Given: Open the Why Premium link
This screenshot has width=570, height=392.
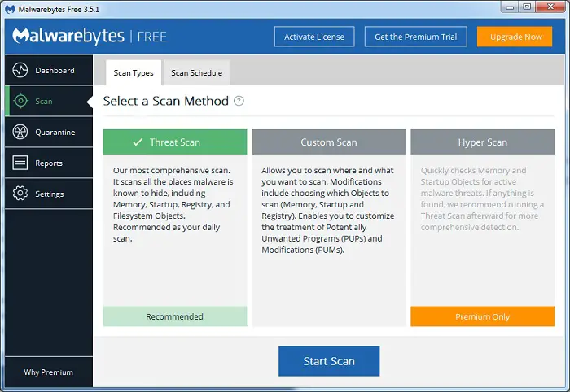Looking at the screenshot, I should (49, 372).
